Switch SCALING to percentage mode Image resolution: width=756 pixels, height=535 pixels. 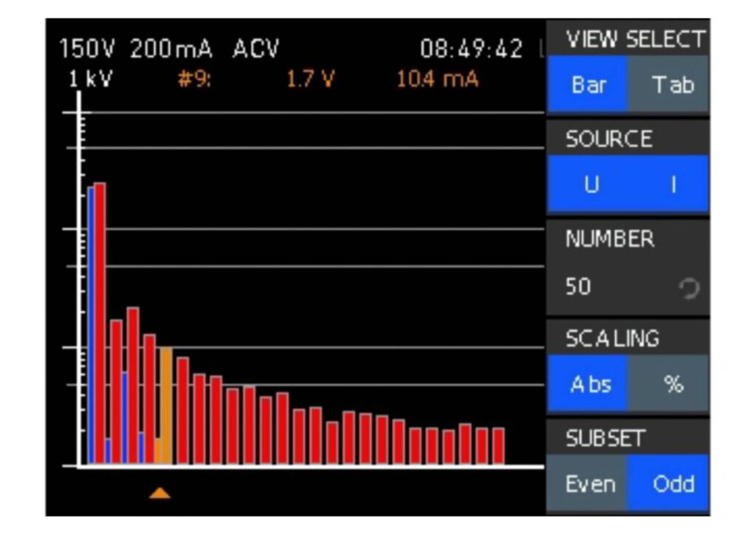(674, 384)
